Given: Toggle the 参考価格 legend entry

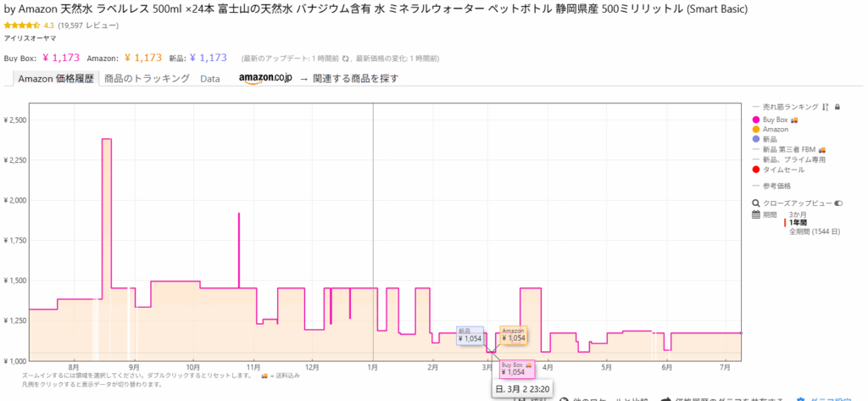Looking at the screenshot, I should coord(776,186).
